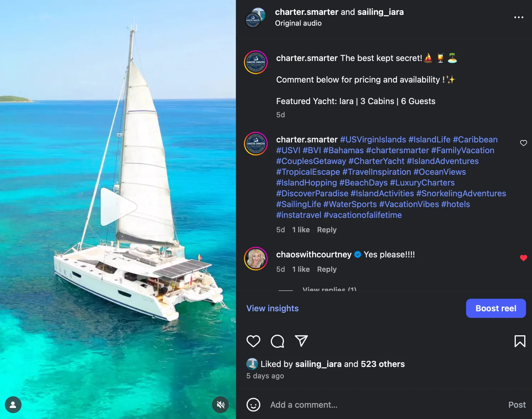Click the tagged people icon
The width and height of the screenshot is (532, 419).
pos(13,404)
